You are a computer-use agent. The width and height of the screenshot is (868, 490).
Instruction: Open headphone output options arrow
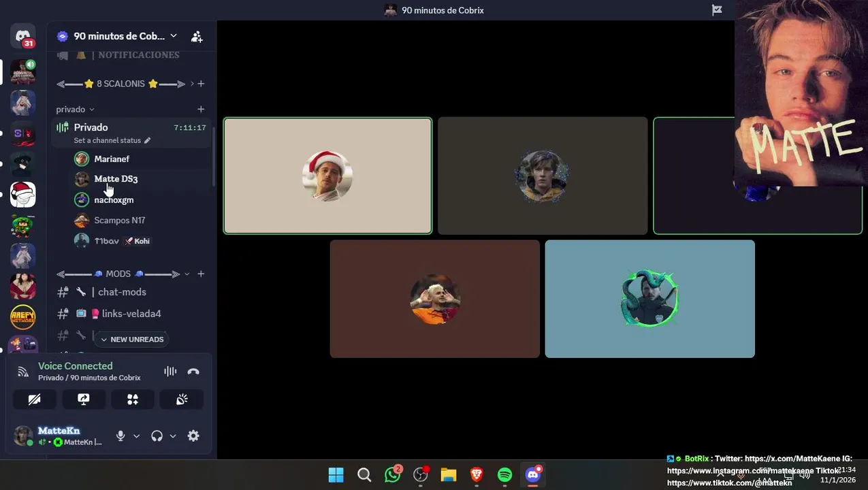(x=173, y=436)
